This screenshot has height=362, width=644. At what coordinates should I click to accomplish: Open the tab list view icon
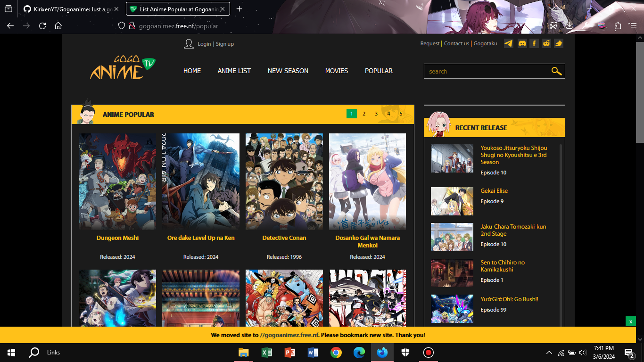point(8,9)
